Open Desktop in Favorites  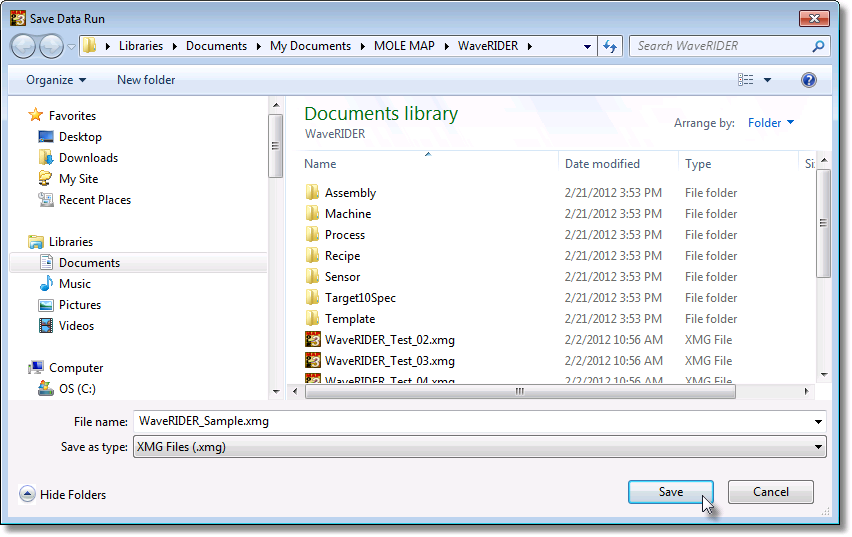click(x=80, y=137)
